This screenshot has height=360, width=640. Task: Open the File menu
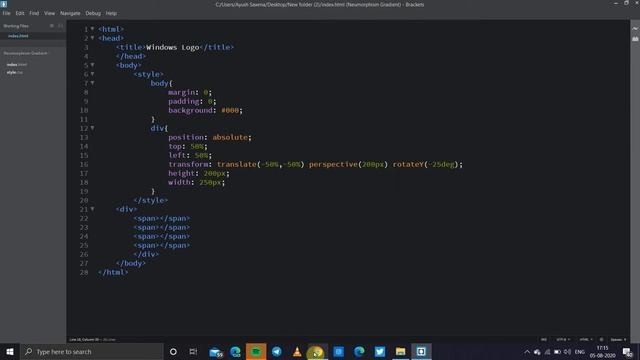pos(7,13)
